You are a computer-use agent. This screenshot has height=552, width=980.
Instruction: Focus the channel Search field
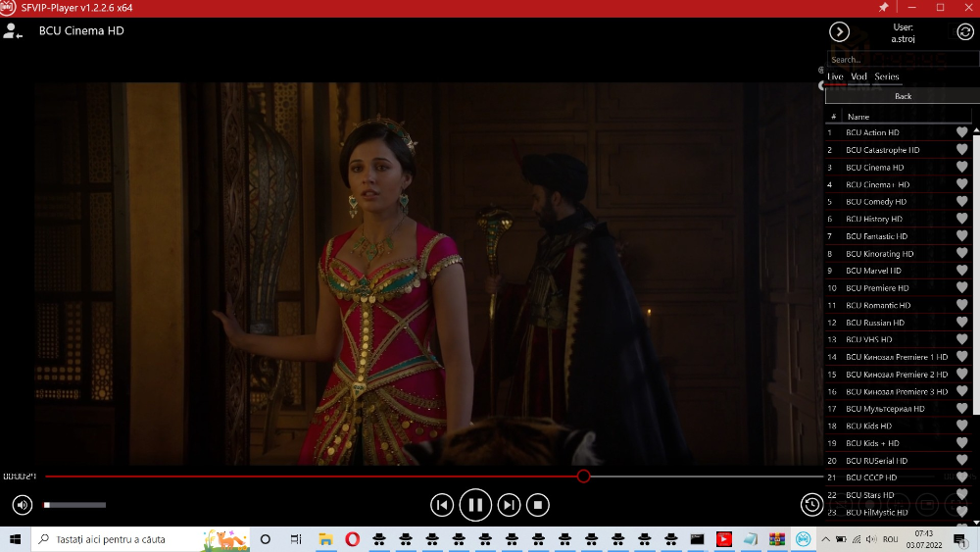903,60
